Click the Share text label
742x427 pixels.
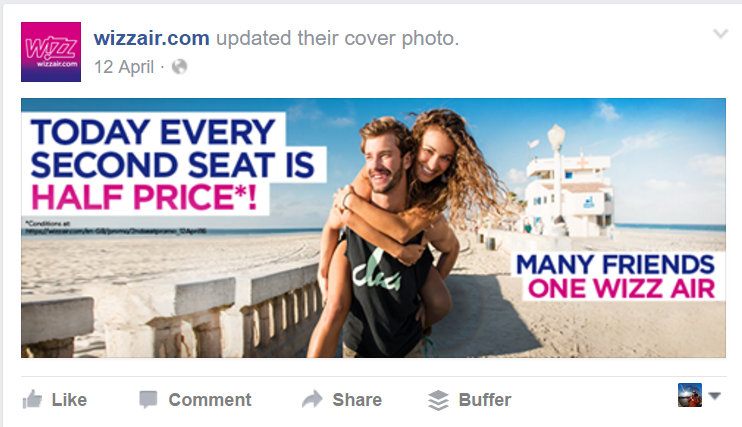coord(357,400)
